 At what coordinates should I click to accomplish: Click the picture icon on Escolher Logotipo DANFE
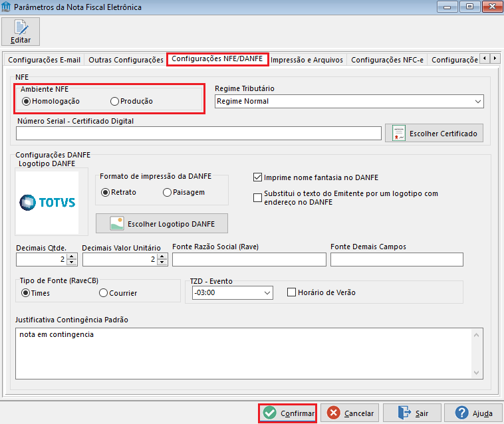pos(116,223)
